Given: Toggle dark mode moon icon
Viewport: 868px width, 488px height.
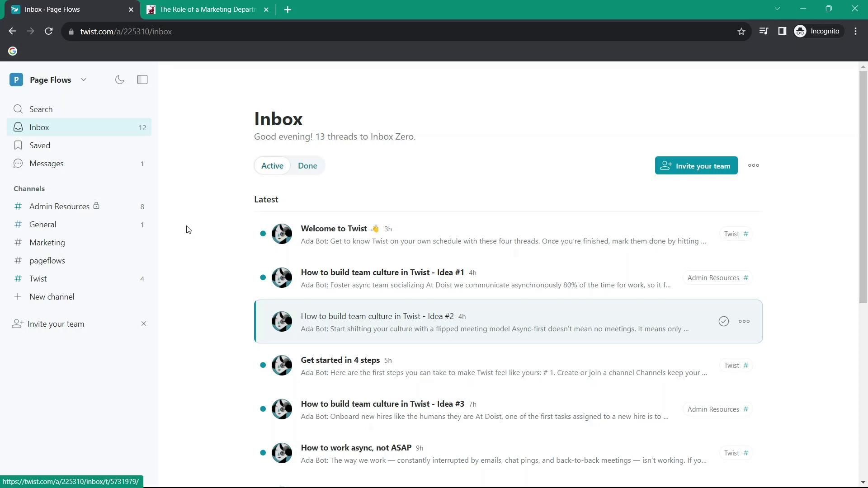Looking at the screenshot, I should coord(120,80).
